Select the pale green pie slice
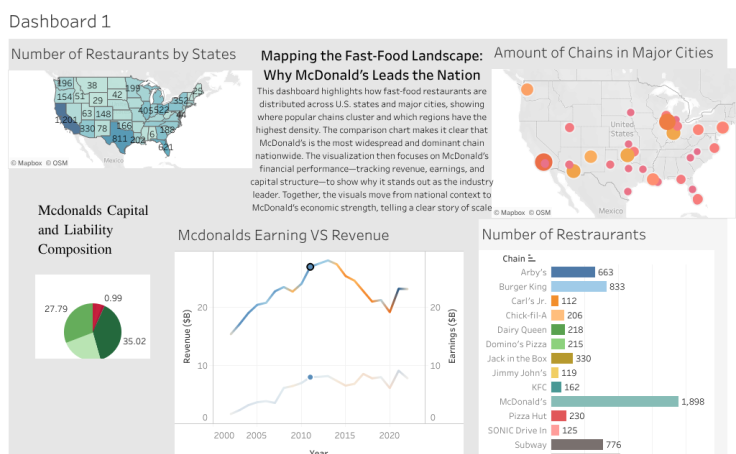The height and width of the screenshot is (454, 736). [84, 347]
